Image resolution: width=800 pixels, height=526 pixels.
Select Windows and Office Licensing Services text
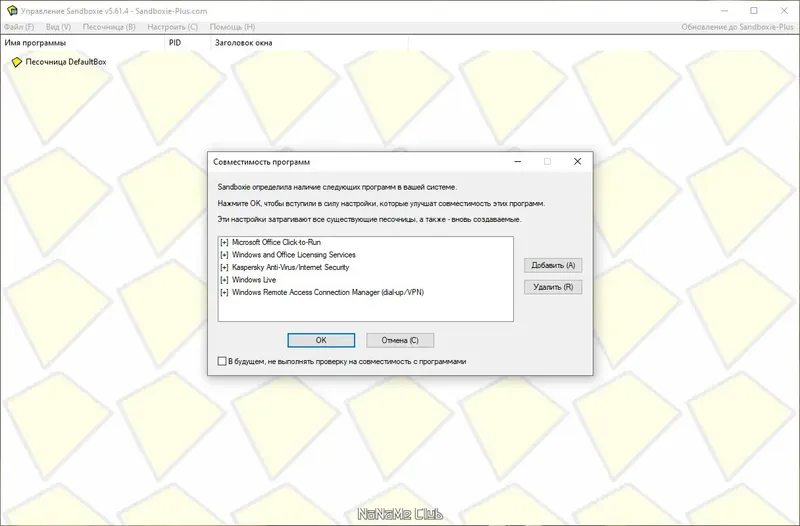click(294, 255)
